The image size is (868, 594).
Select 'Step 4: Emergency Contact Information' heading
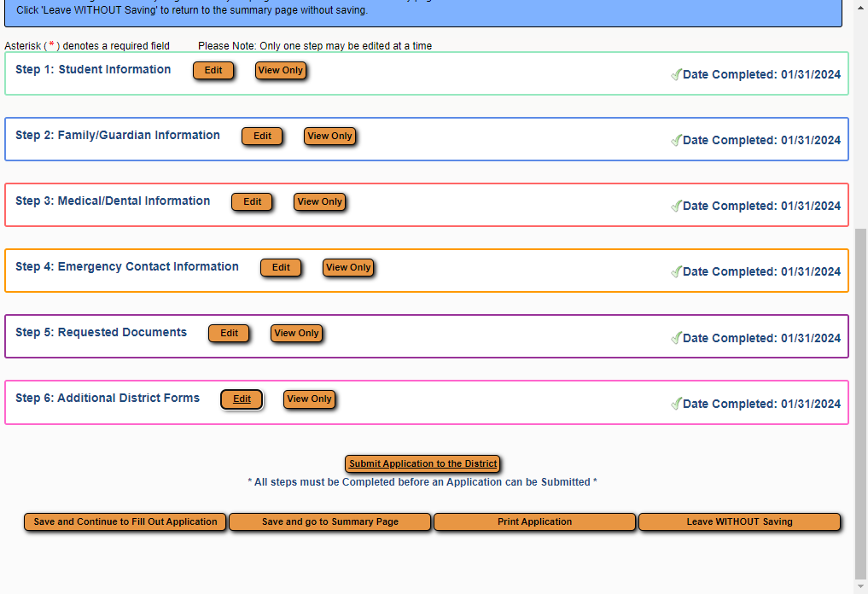pos(127,267)
